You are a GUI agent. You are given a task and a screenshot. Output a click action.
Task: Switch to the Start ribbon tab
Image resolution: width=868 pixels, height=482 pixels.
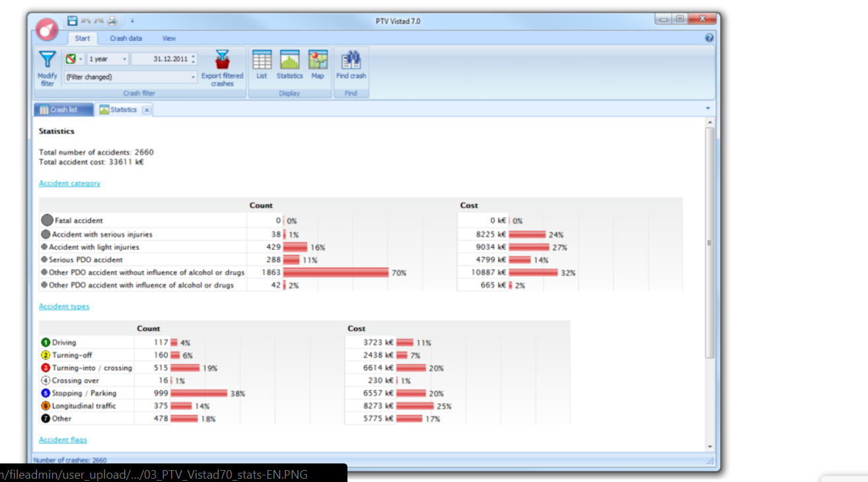tap(83, 38)
